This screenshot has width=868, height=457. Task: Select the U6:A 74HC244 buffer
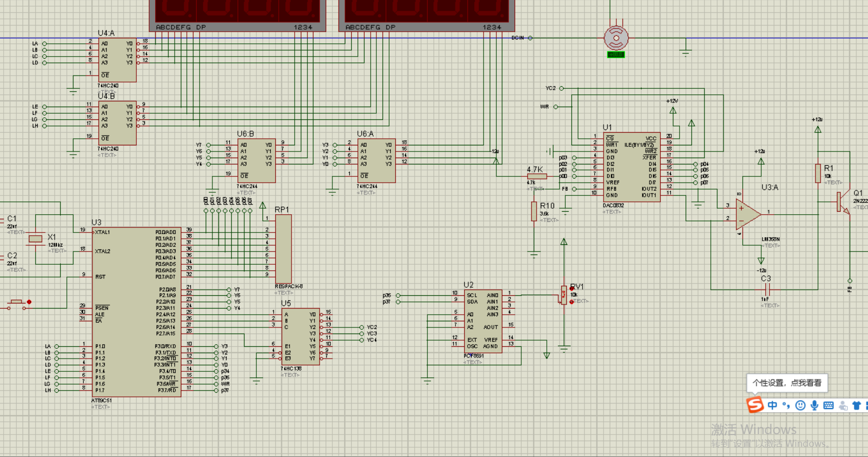(x=376, y=161)
